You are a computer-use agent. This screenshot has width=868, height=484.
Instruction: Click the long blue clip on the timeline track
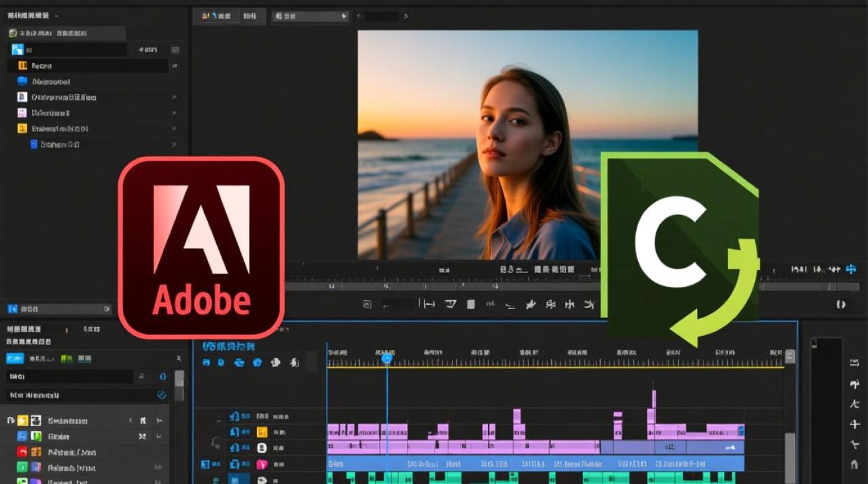[535, 463]
